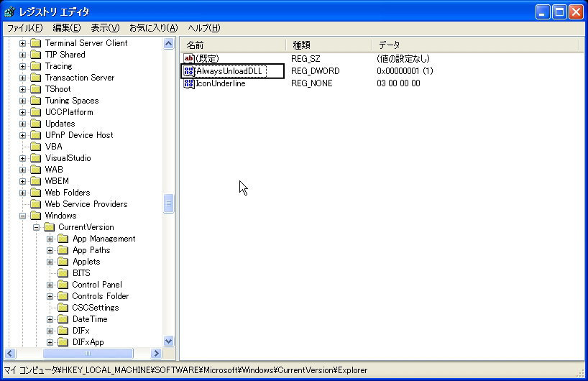Open the お気に入り(A) menu
588x381 pixels.
coord(153,28)
